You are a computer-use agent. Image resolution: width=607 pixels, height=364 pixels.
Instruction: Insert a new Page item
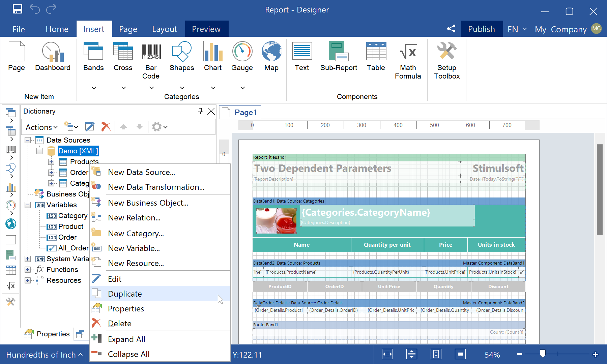[x=17, y=56]
